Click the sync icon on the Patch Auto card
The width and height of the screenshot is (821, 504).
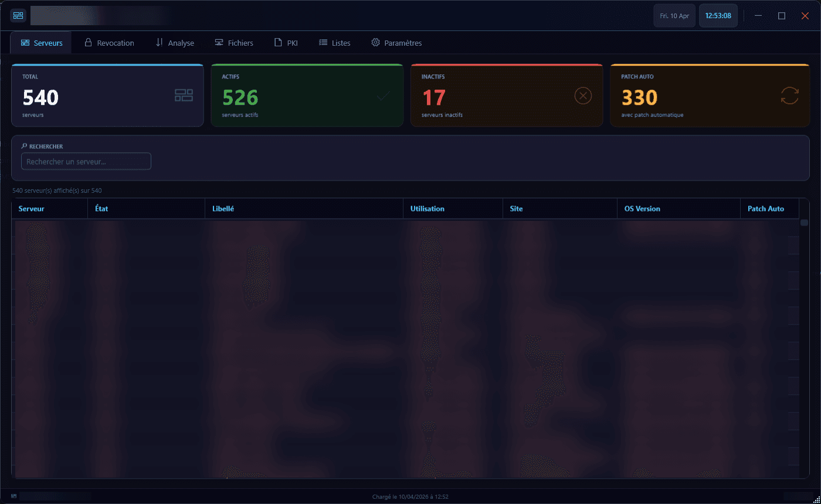point(789,96)
